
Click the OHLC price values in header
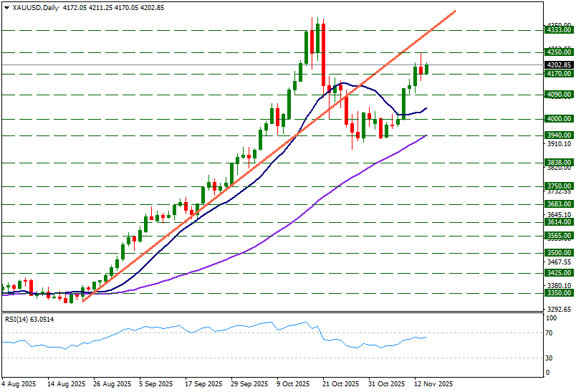[114, 8]
